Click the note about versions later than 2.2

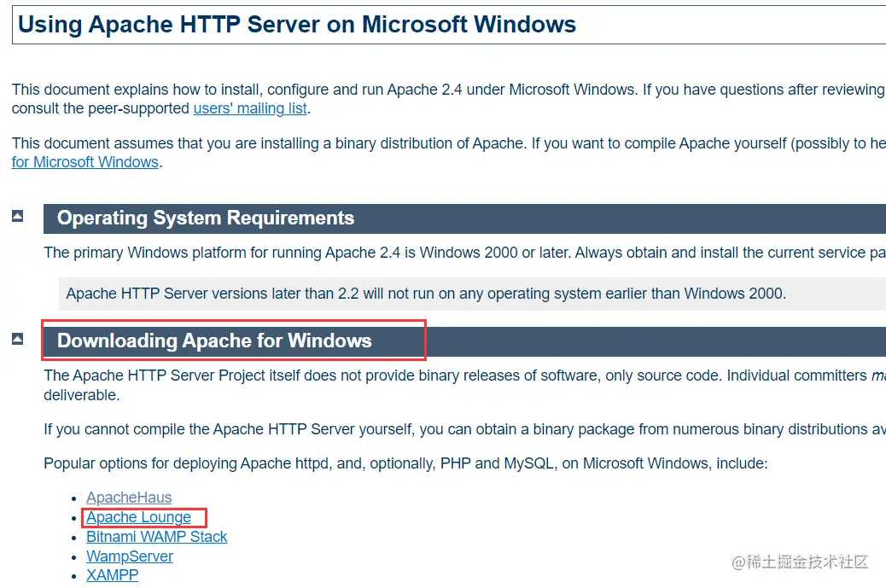(426, 294)
